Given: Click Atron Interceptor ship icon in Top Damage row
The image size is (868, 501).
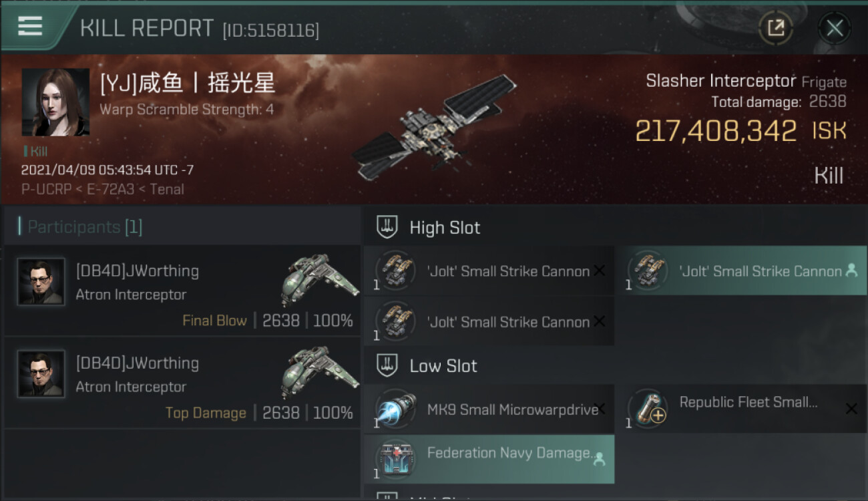Looking at the screenshot, I should pos(319,371).
